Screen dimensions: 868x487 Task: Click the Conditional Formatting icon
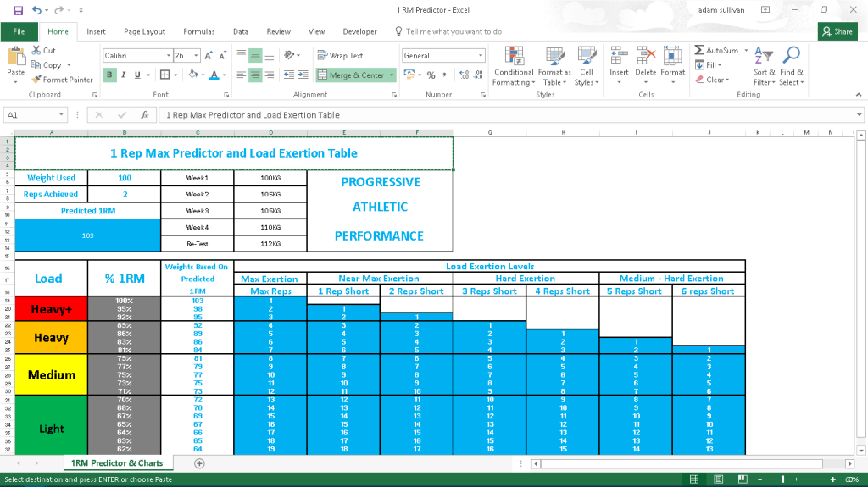point(514,57)
